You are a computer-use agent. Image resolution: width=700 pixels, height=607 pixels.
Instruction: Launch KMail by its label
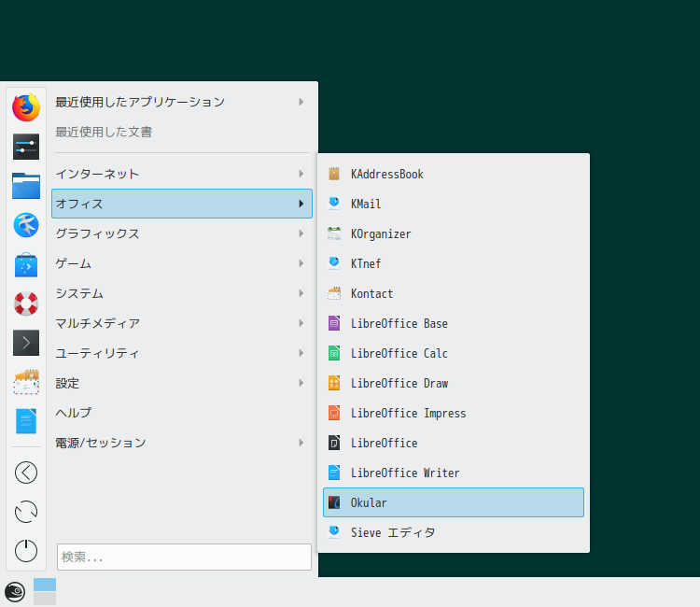pyautogui.click(x=366, y=204)
